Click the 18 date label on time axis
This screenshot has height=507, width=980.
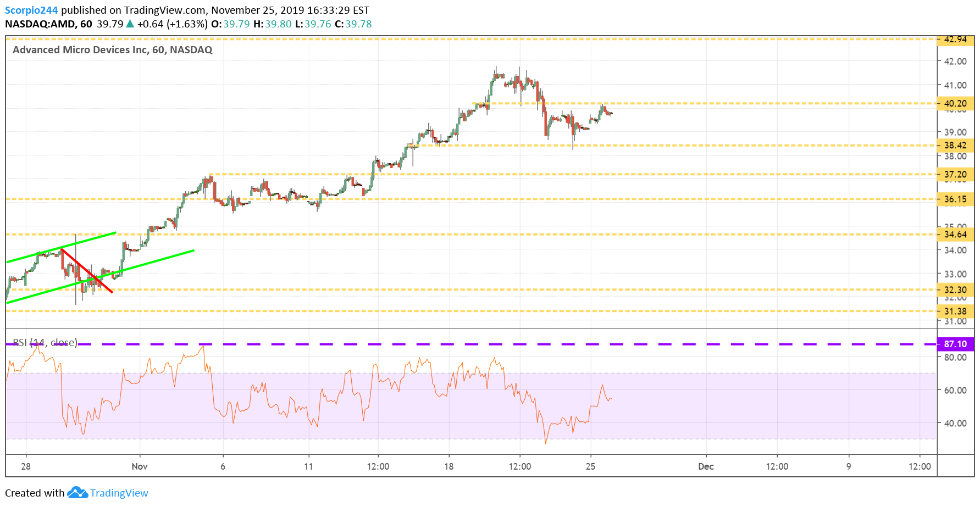point(449,466)
